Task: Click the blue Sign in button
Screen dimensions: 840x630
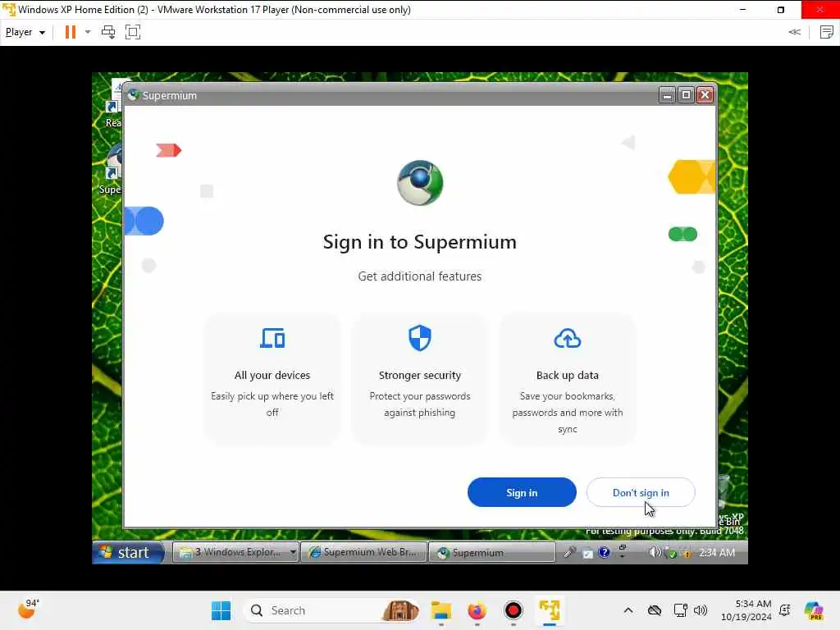Action: (x=522, y=492)
